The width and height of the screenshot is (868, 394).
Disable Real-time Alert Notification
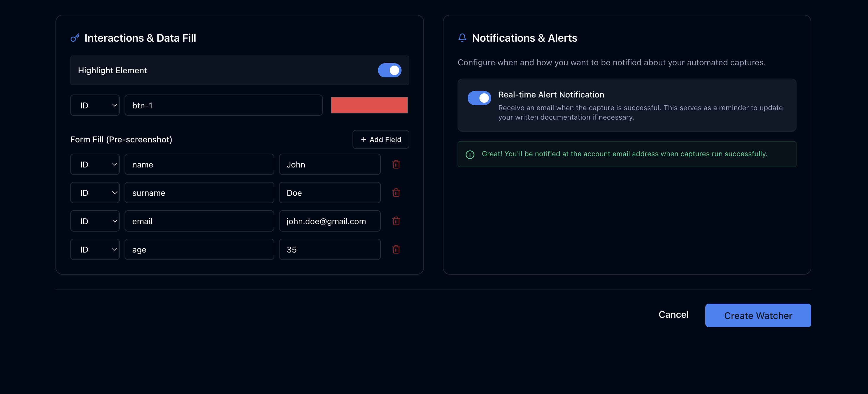coord(479,98)
